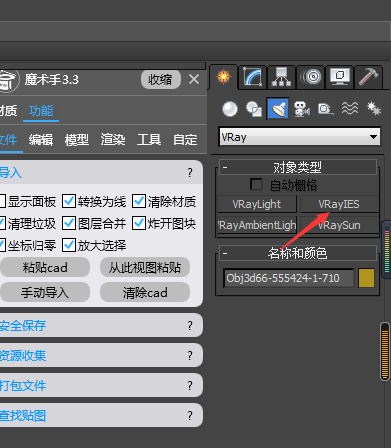This screenshot has height=448, width=391.
Task: Expand the 安全保存 section
Action: [100, 325]
